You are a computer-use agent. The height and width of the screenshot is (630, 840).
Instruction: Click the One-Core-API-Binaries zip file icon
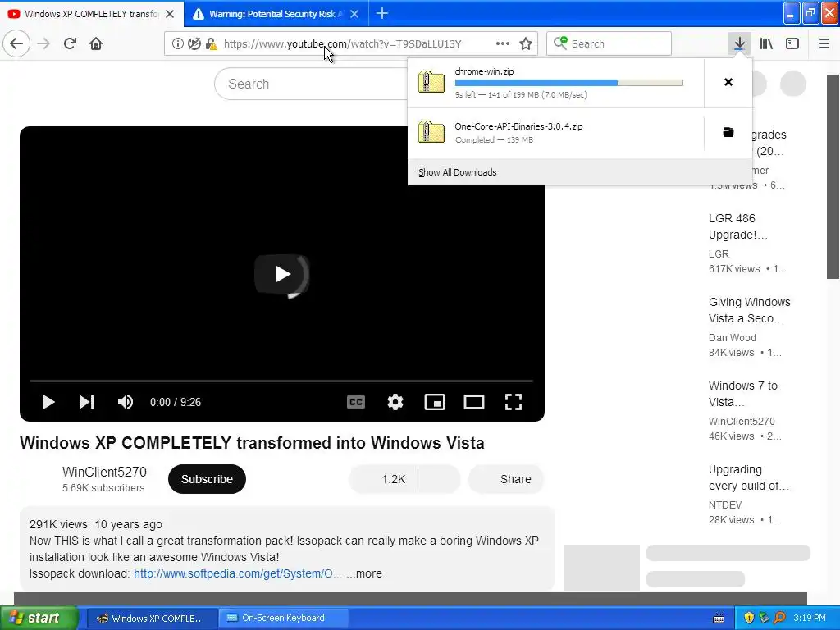pos(431,132)
